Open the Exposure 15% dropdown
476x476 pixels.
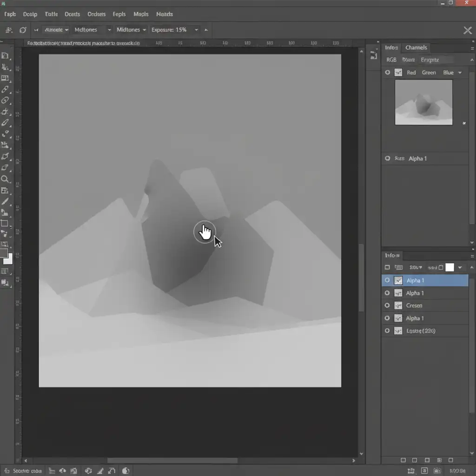coord(175,30)
